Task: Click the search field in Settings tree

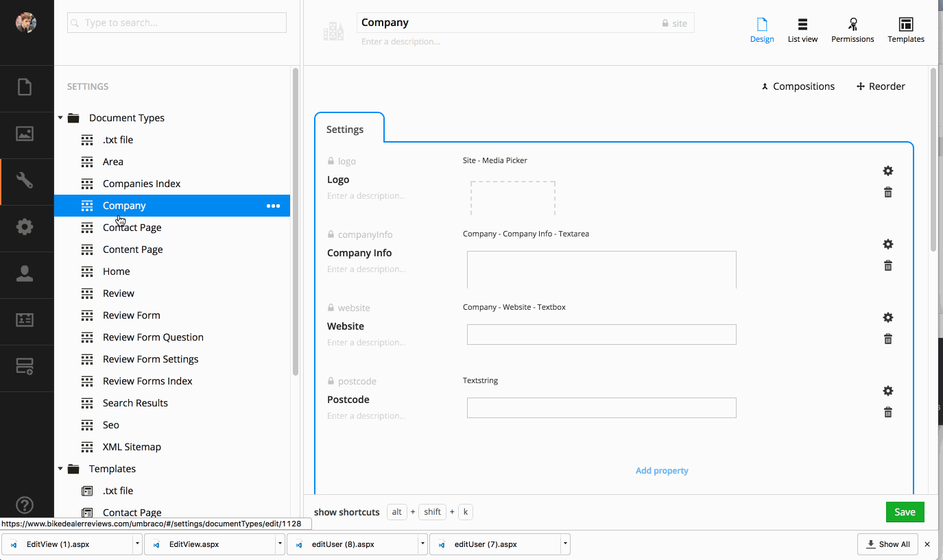Action: click(177, 23)
